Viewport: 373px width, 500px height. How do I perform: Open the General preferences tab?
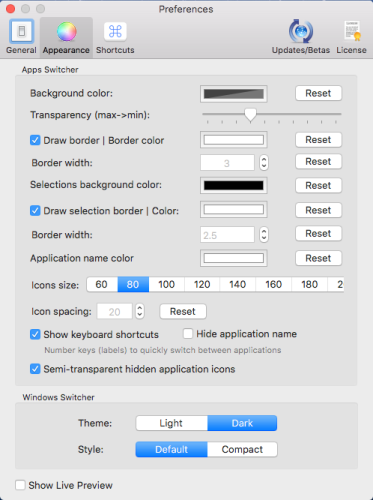point(21,37)
